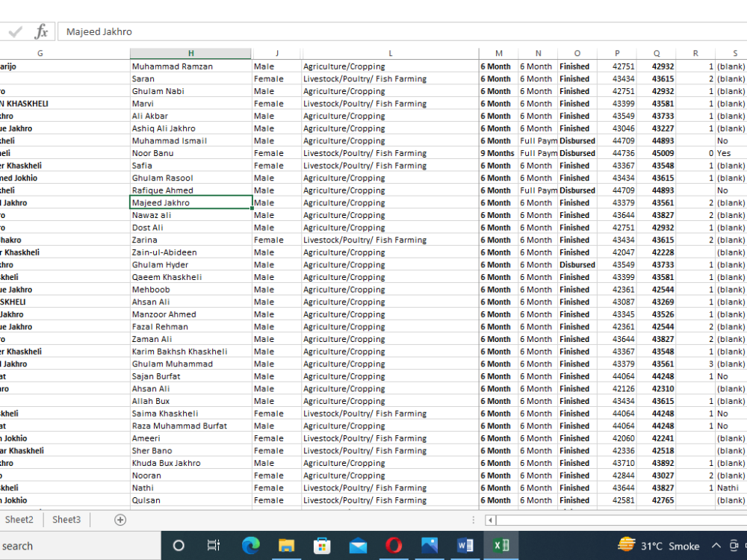Viewport: 747px width, 560px height.
Task: Select cell containing Sher Bano
Action: 190,450
